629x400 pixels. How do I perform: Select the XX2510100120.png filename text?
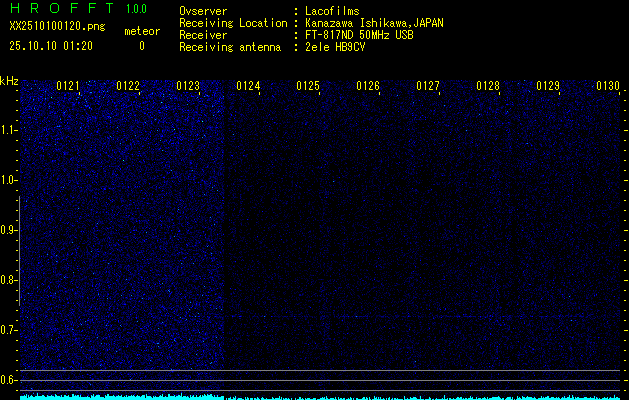coord(56,27)
